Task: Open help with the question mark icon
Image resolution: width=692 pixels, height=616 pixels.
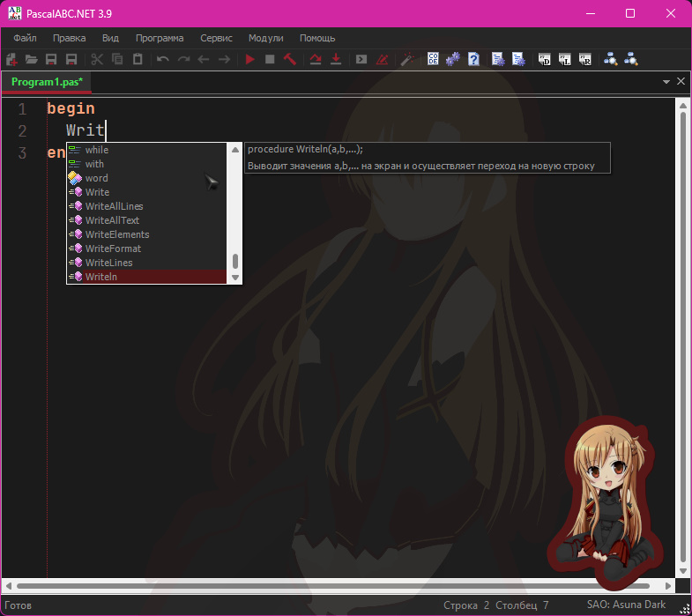Action: coord(474,59)
